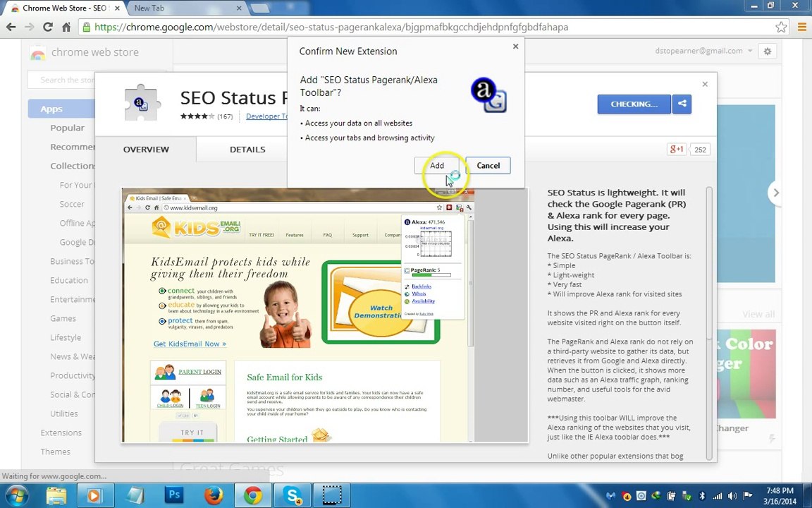Click the Google +1 button
This screenshot has width=812, height=508.
677,150
